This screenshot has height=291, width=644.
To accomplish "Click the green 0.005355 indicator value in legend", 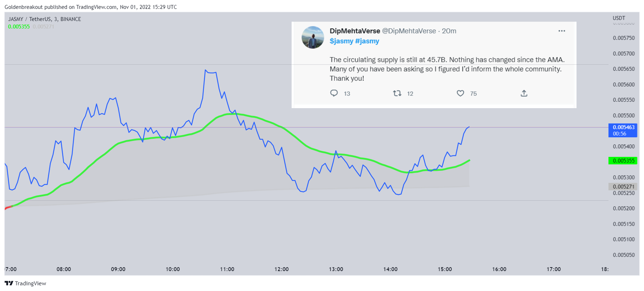I will click(x=19, y=27).
